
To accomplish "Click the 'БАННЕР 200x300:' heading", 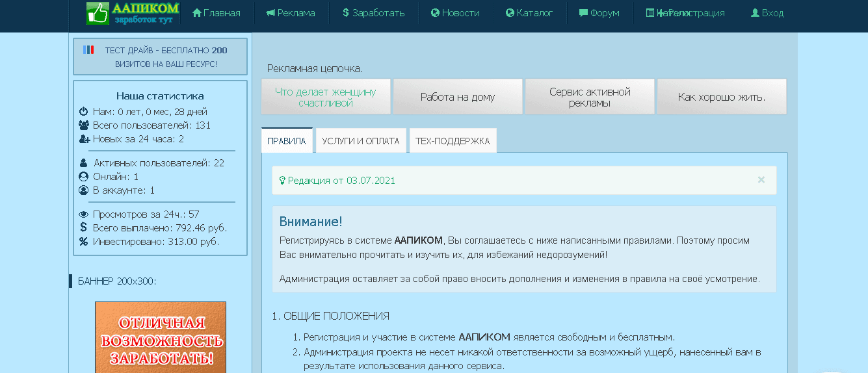I will point(117,281).
